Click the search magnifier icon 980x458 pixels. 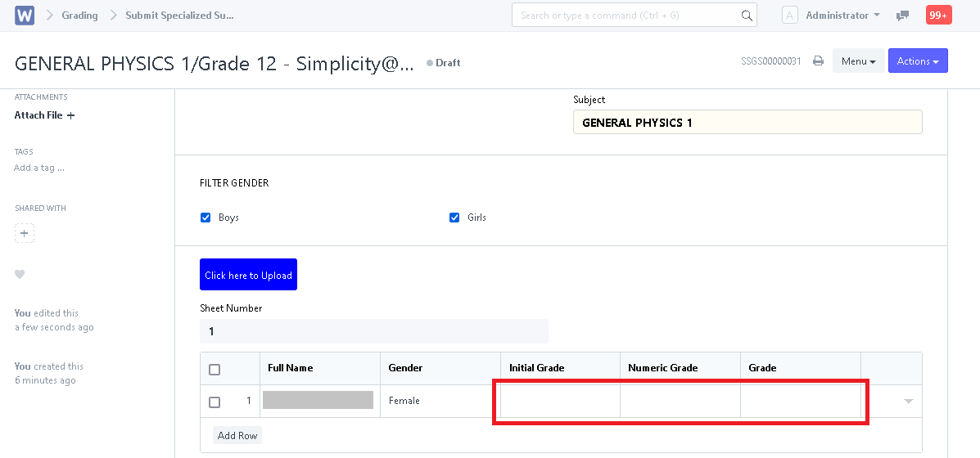coord(746,16)
